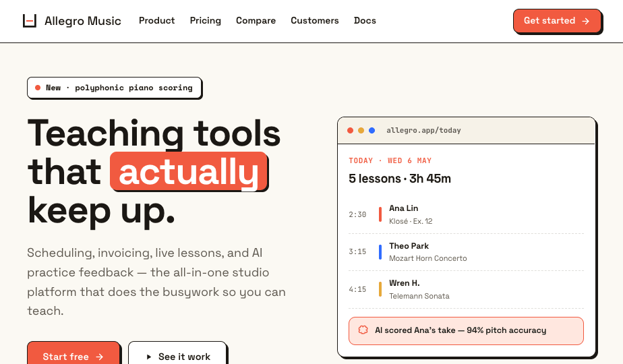Viewport: 623px width, 364px height.
Task: Click the allegro.app/today address bar
Action: (423, 130)
